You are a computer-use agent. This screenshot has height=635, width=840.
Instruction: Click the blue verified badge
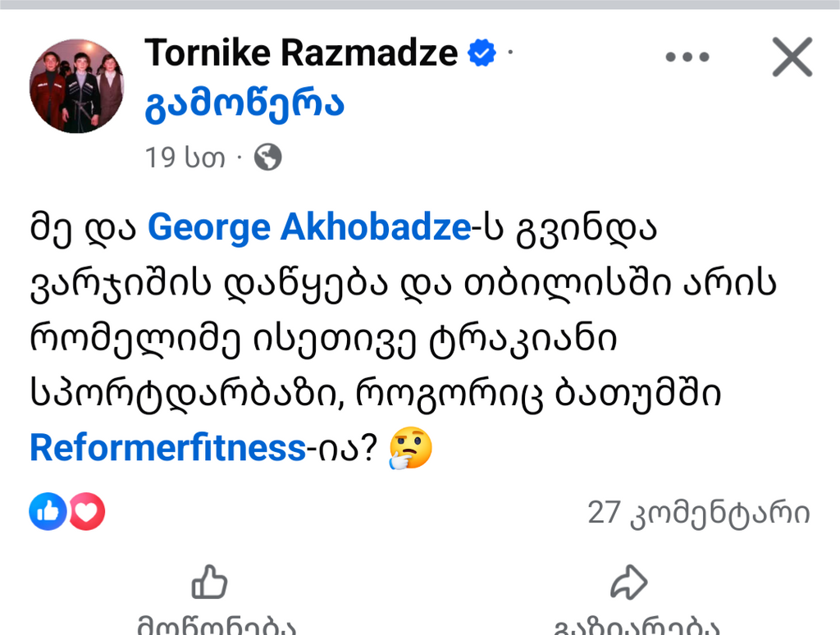[x=482, y=54]
